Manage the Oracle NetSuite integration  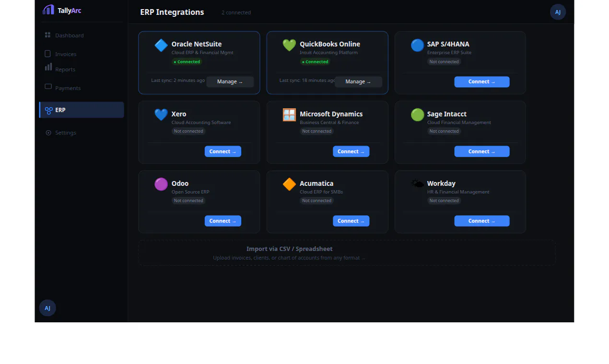click(230, 82)
